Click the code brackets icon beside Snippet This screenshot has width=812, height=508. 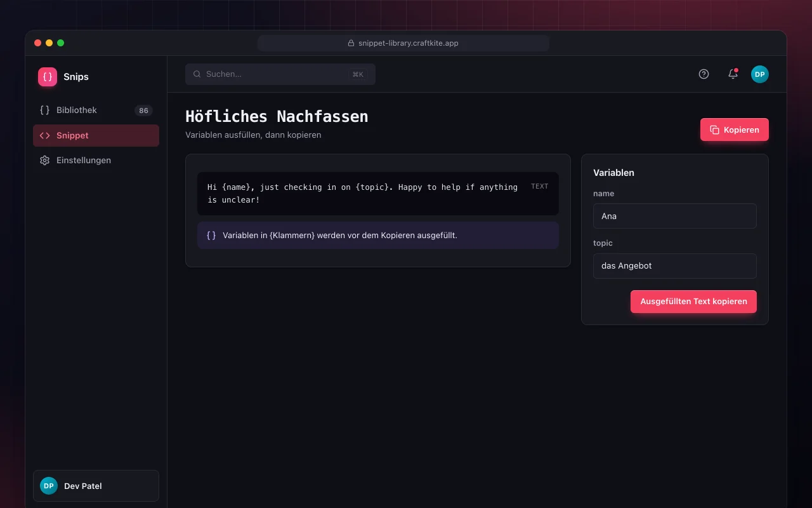[x=44, y=135]
